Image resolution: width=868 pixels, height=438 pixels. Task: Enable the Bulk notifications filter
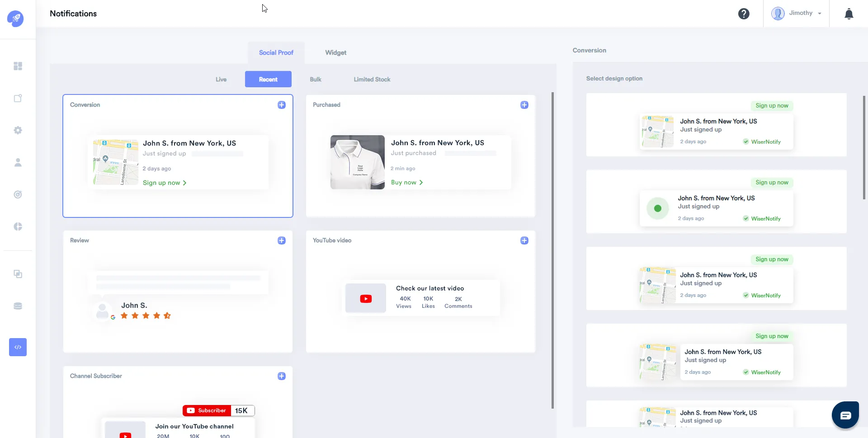[x=315, y=79]
